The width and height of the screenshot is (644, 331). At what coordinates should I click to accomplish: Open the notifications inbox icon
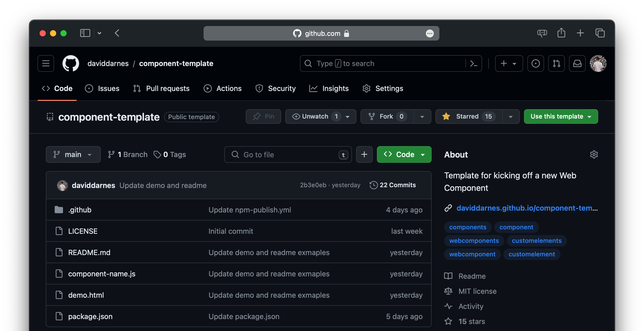click(x=577, y=63)
